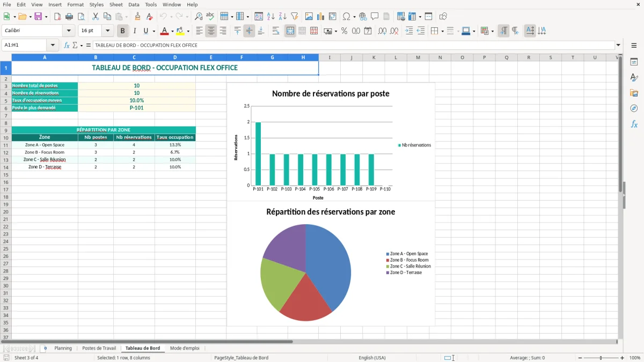This screenshot has height=362, width=644.
Task: Click in the formula input line
Action: click(353, 46)
